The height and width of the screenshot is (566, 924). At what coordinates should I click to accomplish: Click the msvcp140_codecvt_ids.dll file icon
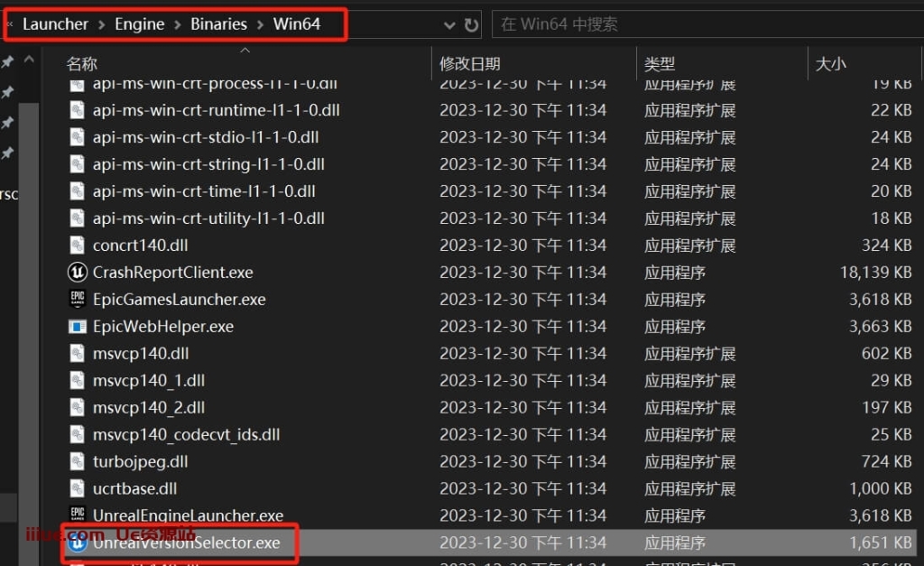point(78,434)
